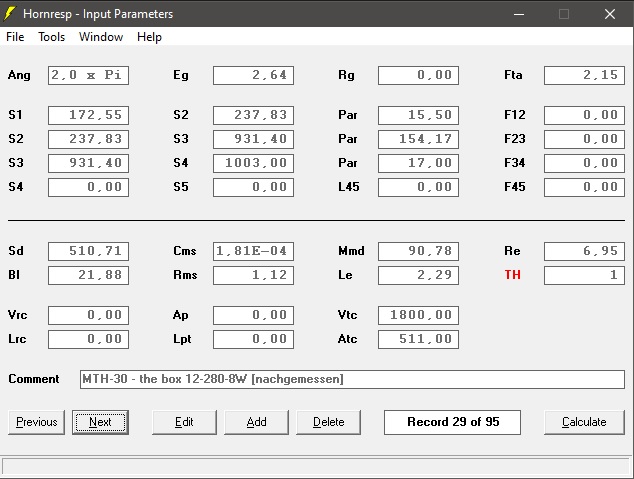This screenshot has height=479, width=634.
Task: Click the Edit button
Action: tap(184, 422)
